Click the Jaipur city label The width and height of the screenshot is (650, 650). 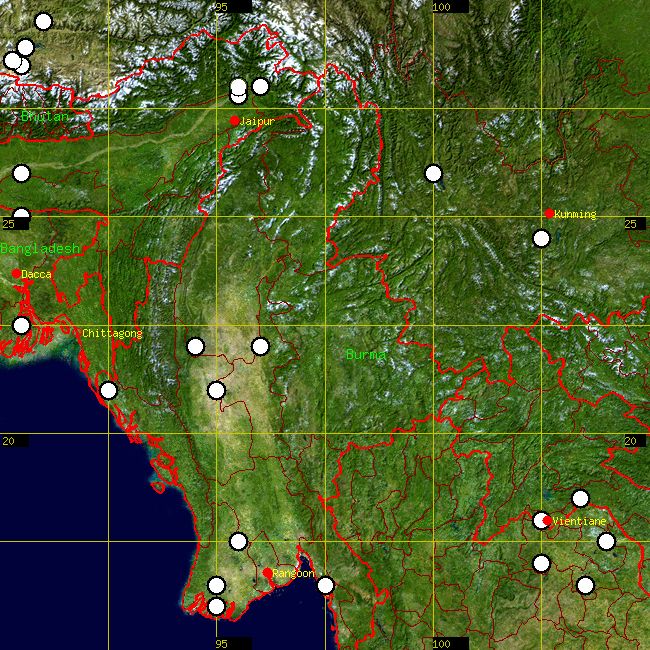pos(257,121)
